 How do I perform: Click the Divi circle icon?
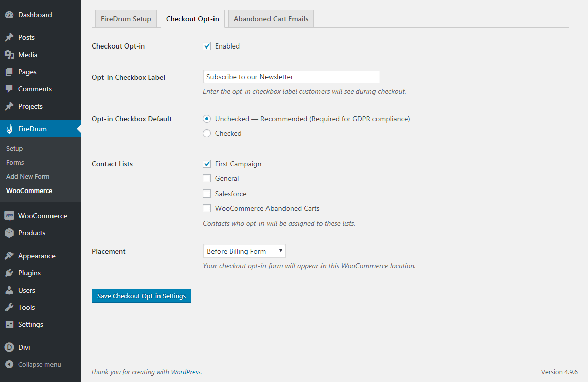9,347
